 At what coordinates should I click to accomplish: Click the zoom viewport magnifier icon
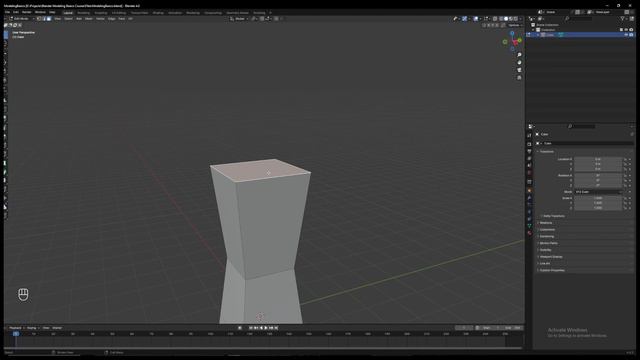pos(519,55)
